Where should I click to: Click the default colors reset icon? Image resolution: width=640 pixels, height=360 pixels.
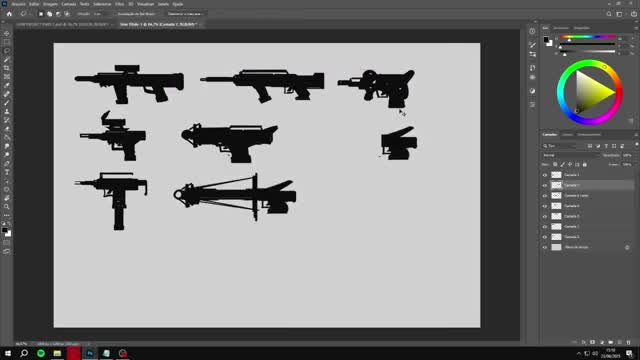pos(4,224)
